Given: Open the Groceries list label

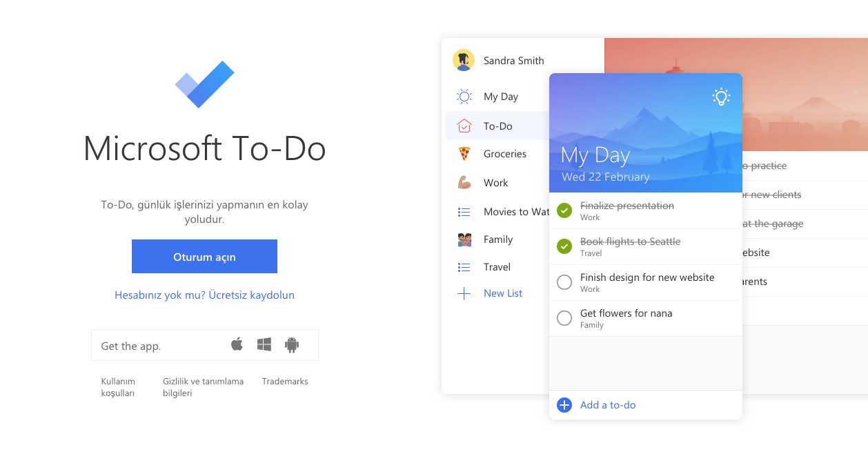Looking at the screenshot, I should pos(505,154).
